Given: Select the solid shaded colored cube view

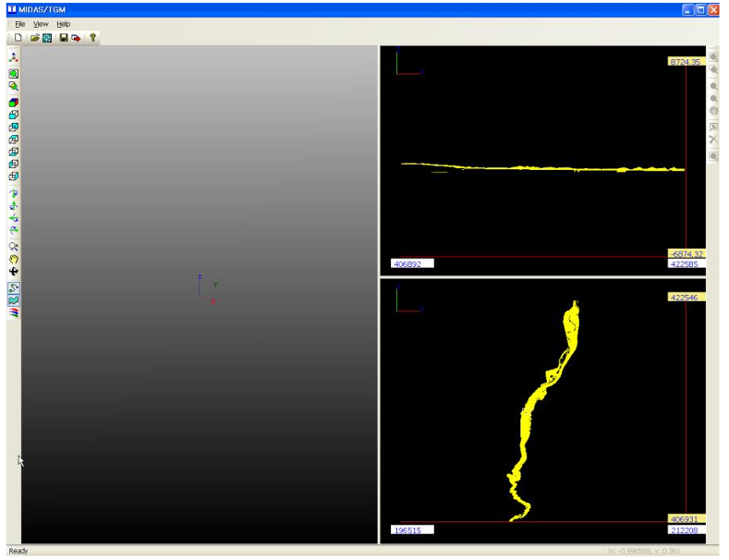Looking at the screenshot, I should [x=14, y=103].
